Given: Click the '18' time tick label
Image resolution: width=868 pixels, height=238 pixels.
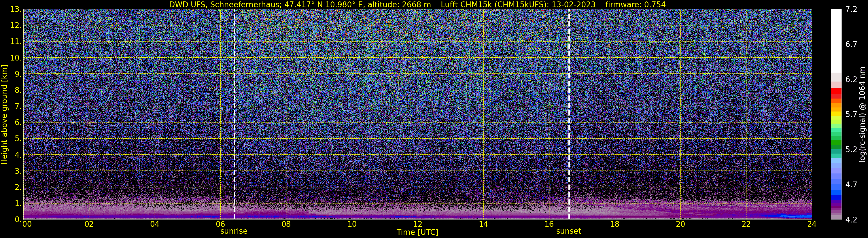Looking at the screenshot, I should point(614,224).
